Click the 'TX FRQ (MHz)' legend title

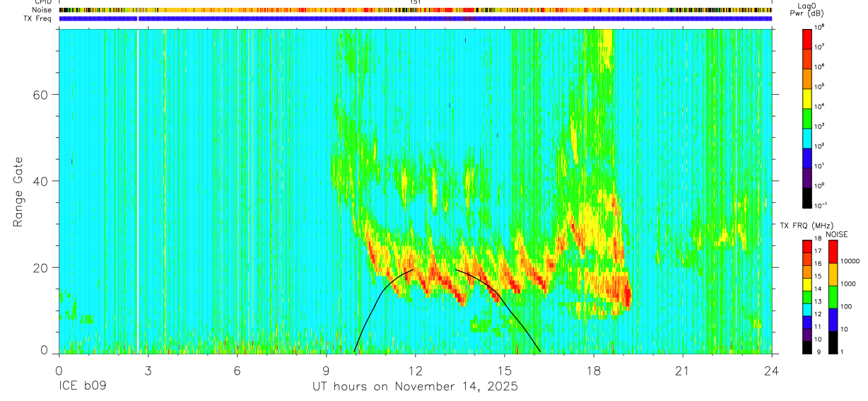point(807,226)
